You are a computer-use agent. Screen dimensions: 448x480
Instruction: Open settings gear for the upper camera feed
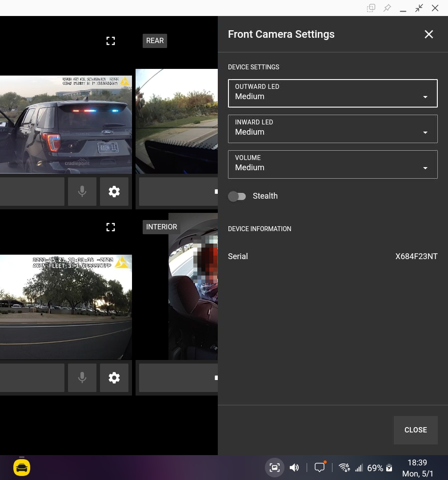(x=114, y=192)
